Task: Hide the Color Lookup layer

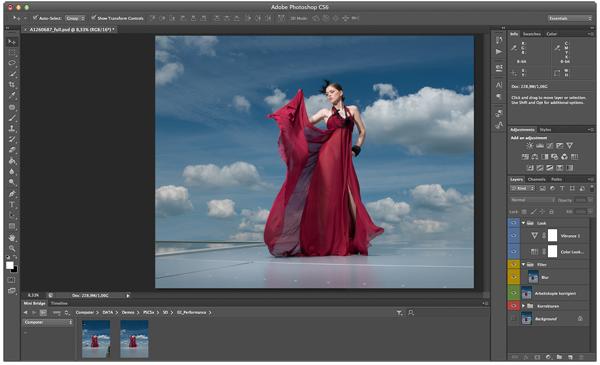Action: click(x=514, y=251)
